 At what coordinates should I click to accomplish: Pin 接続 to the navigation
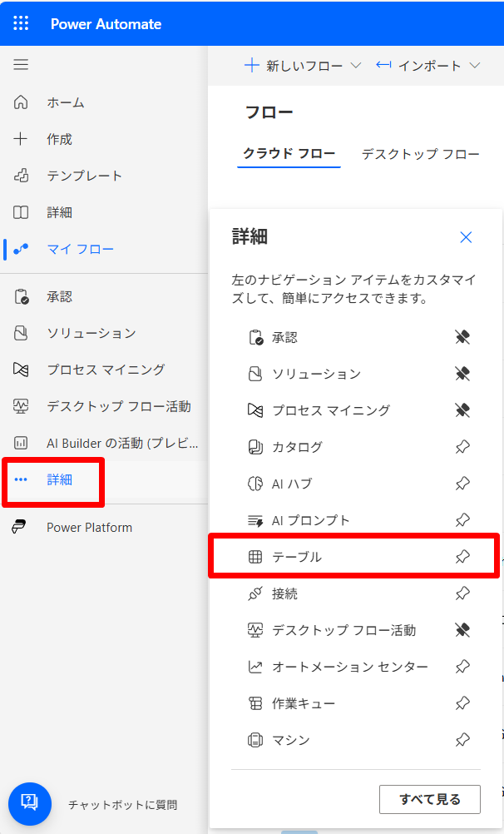(462, 593)
